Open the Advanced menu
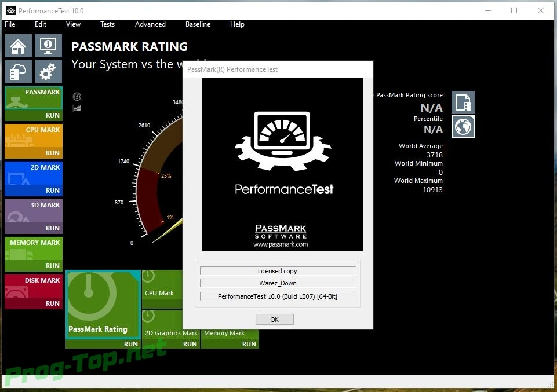557x392 pixels. point(150,24)
